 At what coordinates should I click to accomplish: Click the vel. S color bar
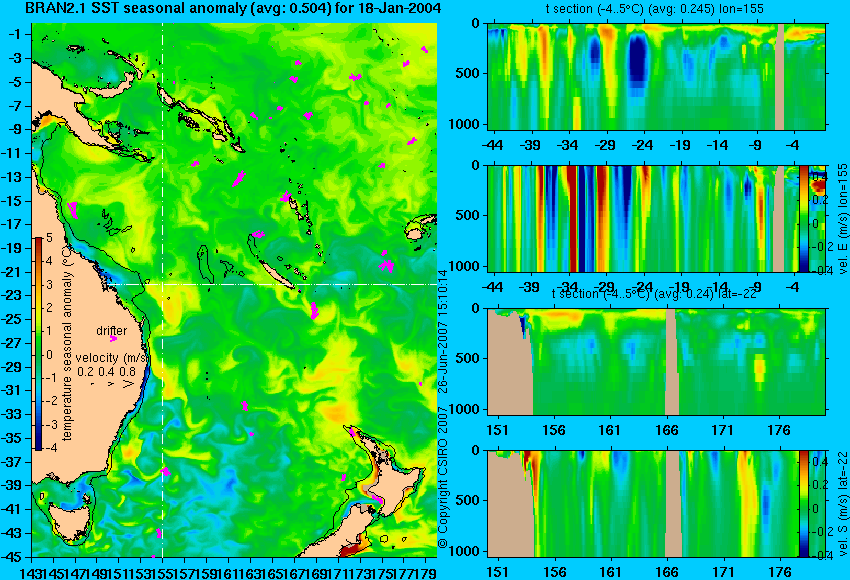pos(804,504)
